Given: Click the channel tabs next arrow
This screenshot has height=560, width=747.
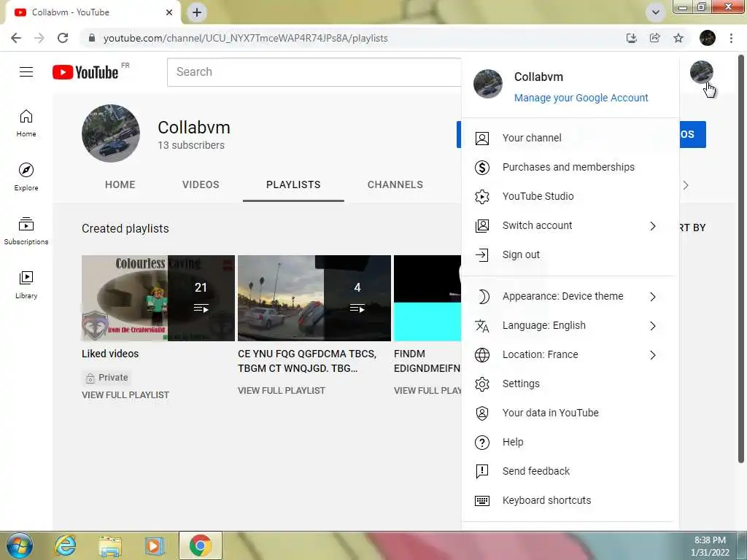Looking at the screenshot, I should 686,185.
